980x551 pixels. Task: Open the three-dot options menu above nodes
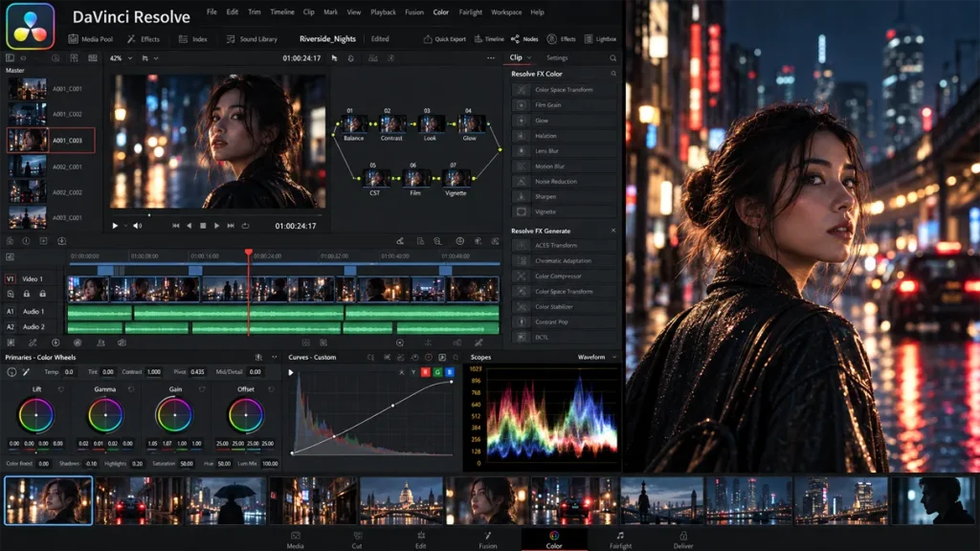(x=491, y=58)
